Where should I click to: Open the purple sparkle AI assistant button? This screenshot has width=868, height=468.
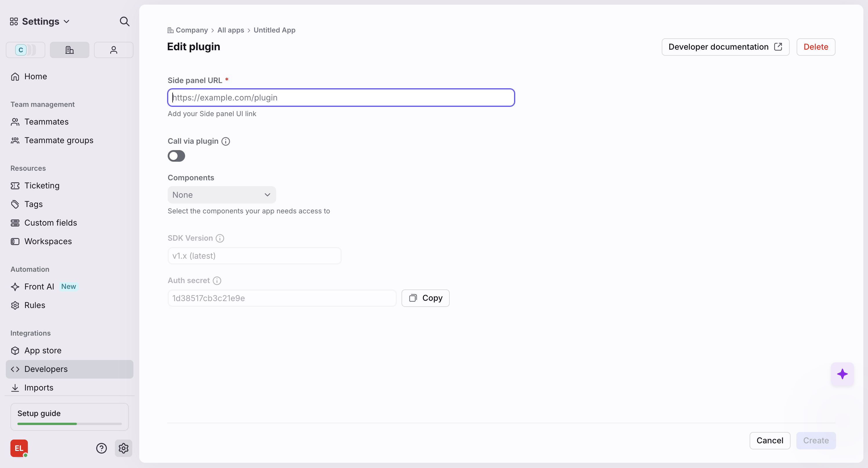tap(842, 374)
